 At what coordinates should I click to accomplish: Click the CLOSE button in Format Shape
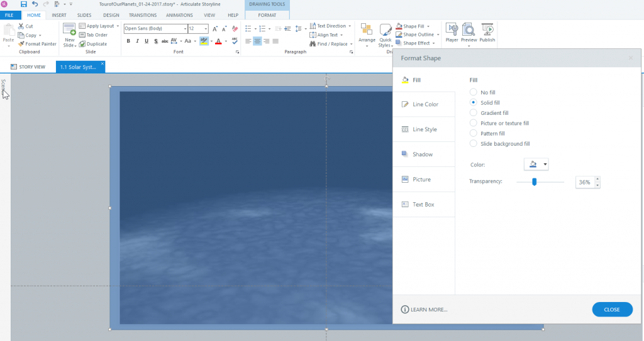point(612,310)
